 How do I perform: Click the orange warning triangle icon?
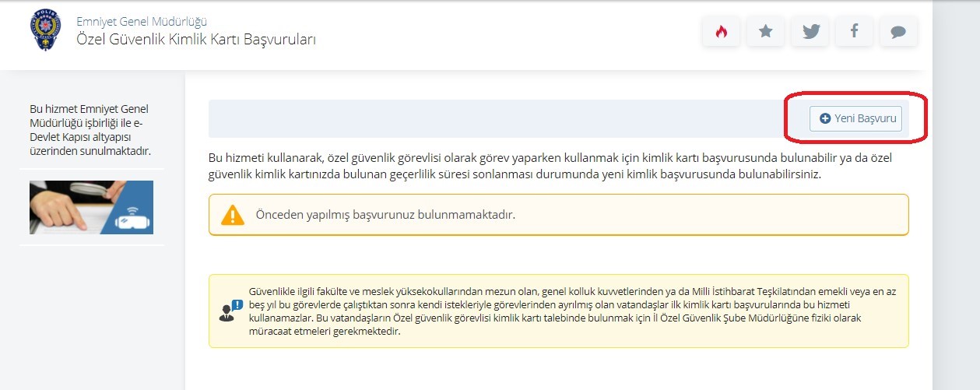pos(232,215)
